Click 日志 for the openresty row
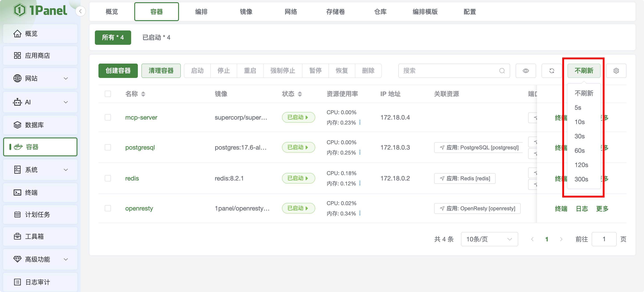The image size is (644, 292). click(x=582, y=209)
